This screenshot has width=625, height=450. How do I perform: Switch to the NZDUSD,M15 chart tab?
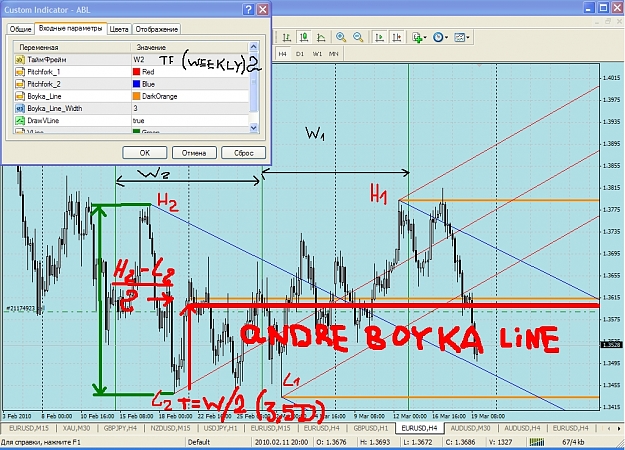click(x=170, y=428)
